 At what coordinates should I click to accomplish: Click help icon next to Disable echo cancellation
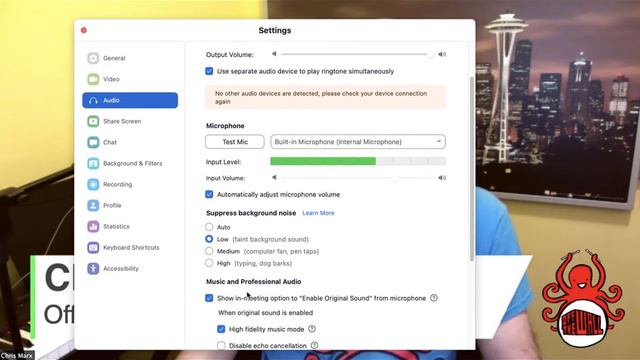314,345
